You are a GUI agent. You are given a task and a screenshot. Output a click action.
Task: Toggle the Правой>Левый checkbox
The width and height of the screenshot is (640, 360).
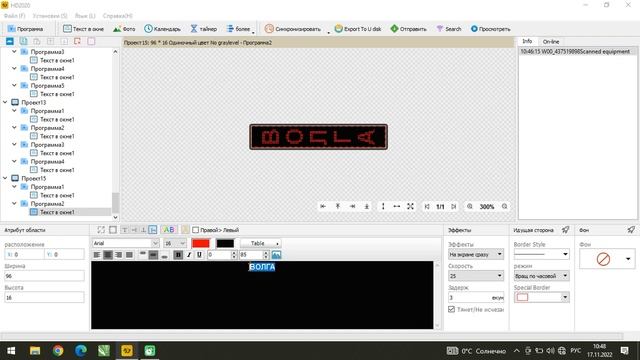point(196,230)
